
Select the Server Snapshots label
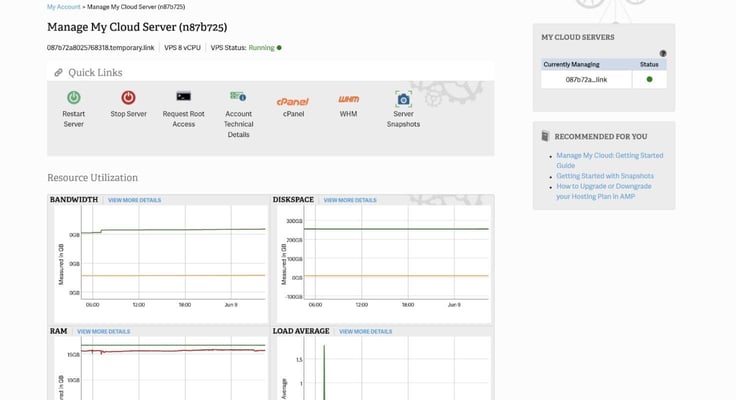403,119
